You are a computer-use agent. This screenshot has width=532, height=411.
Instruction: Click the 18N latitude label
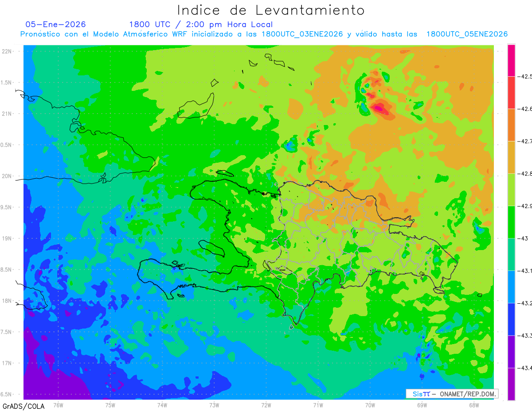[x=8, y=301]
